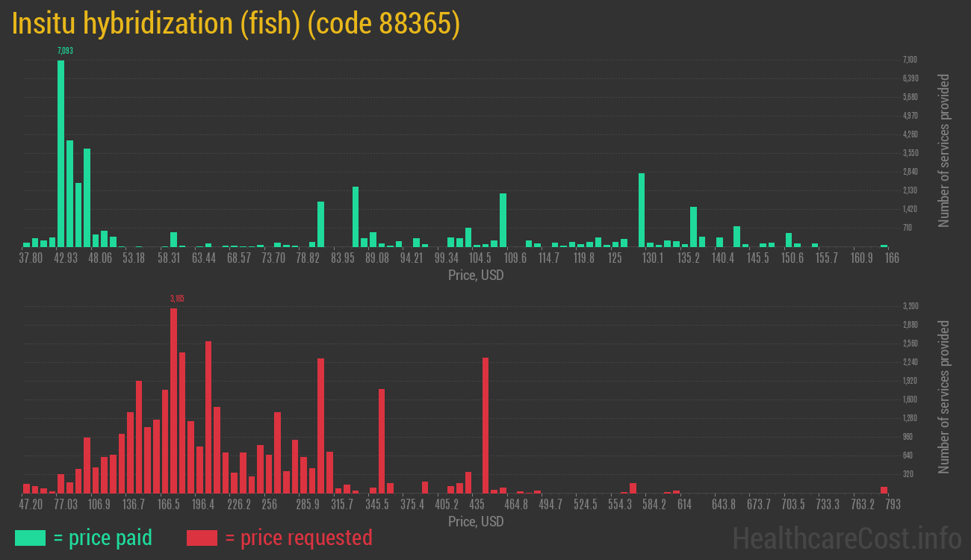
Task: Select the tallest red bar labeled 3,165
Action: pyautogui.click(x=174, y=399)
